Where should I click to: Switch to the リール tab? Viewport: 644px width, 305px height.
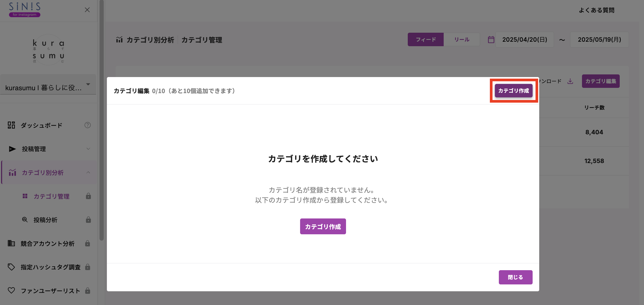coord(462,39)
